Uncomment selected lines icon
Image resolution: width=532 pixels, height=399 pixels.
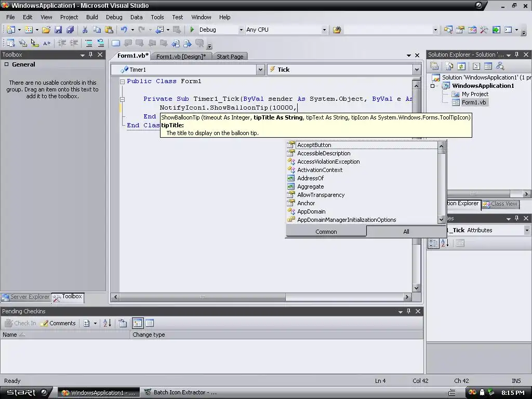coord(101,43)
